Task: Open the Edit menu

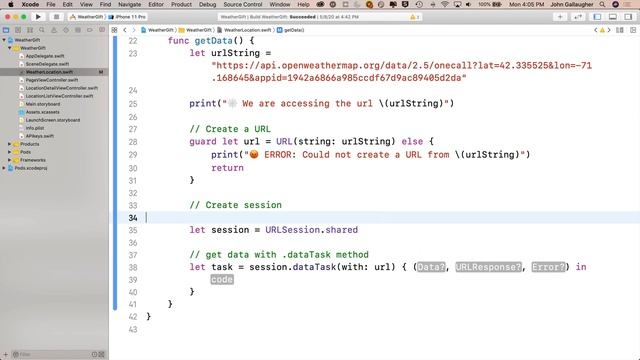Action: (x=67, y=4)
